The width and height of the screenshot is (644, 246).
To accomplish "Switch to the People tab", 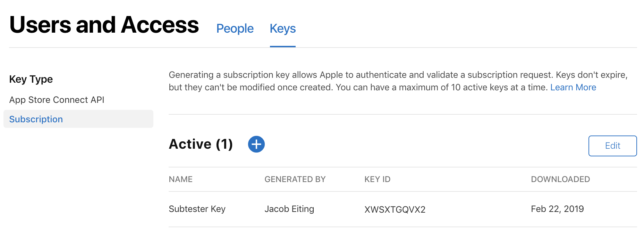I will [235, 28].
